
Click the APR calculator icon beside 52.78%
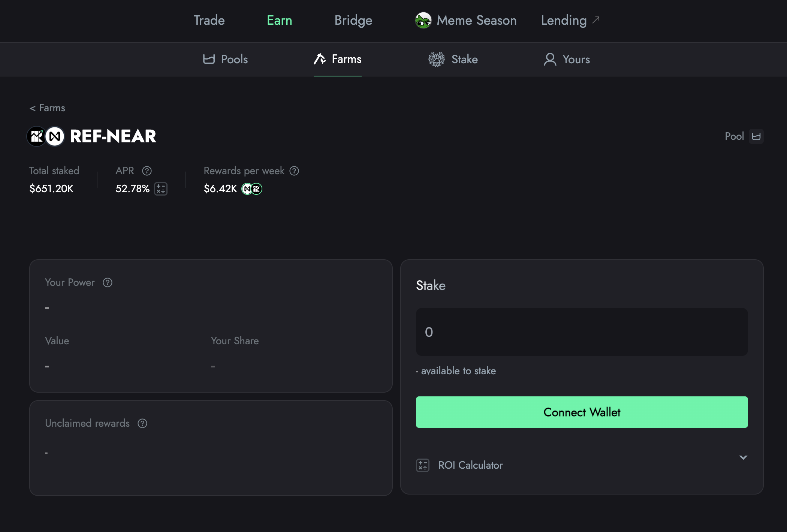pyautogui.click(x=161, y=189)
